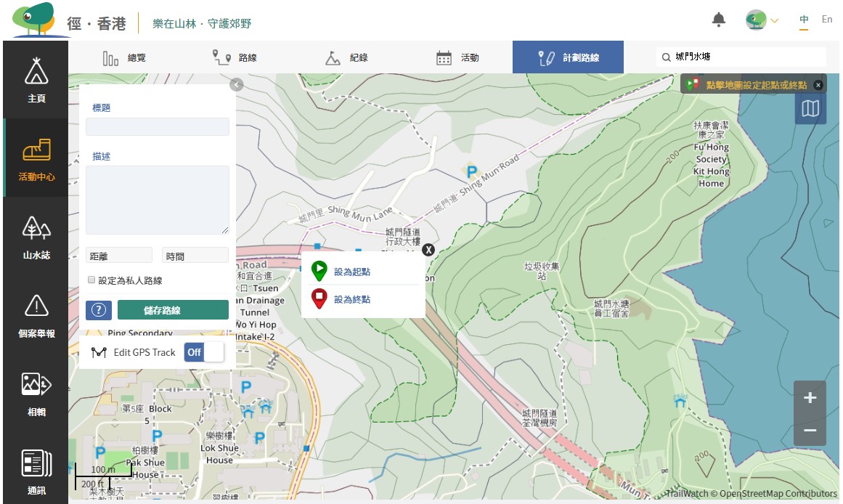Open the 相輯 photo album sidebar item
This screenshot has width=843, height=504.
point(36,394)
